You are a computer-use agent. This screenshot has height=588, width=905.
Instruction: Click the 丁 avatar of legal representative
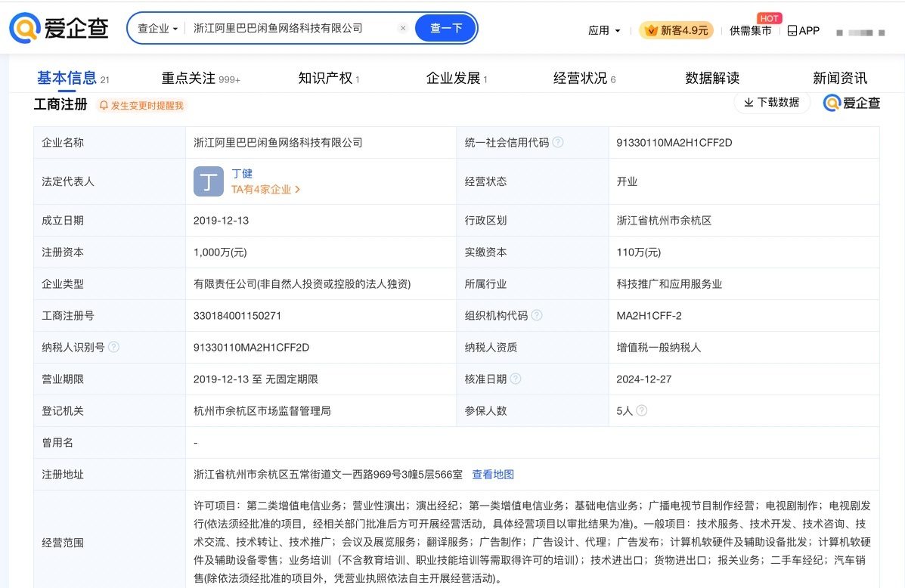[209, 181]
